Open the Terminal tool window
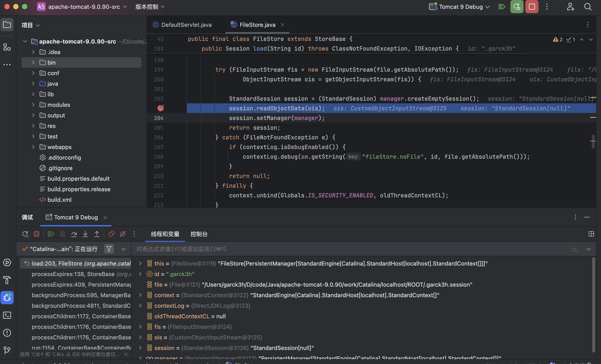 [7, 315]
